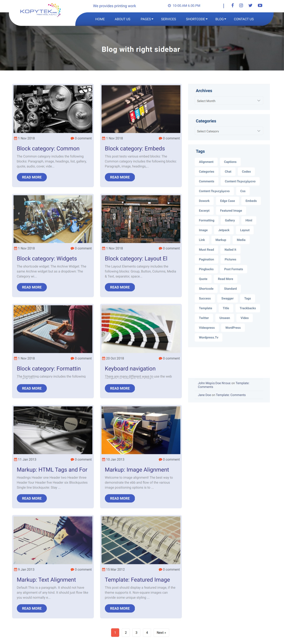
Task: Open the Pages menu dropdown
Action: [147, 19]
